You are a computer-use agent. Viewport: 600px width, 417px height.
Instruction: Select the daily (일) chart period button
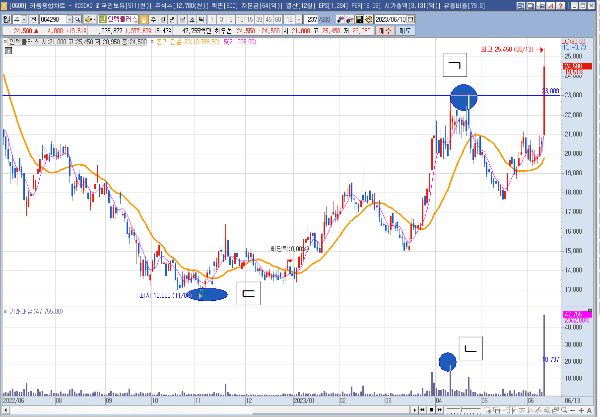143,19
